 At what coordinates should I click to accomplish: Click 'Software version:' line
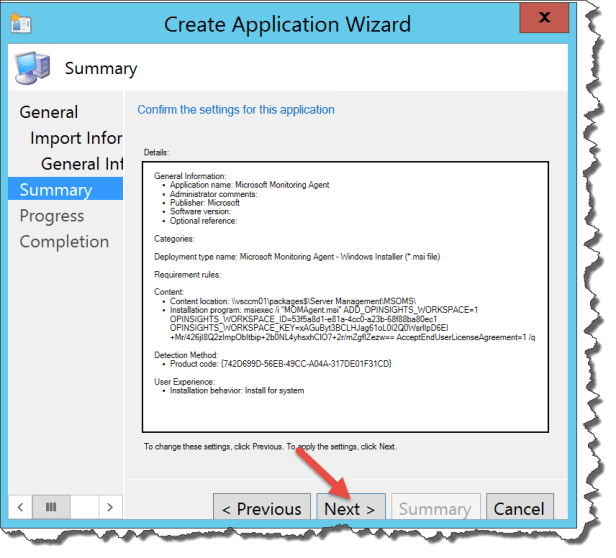click(200, 211)
